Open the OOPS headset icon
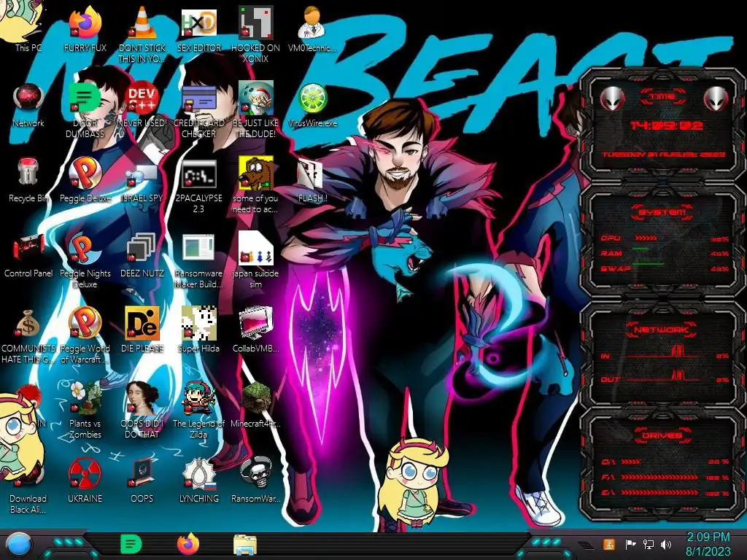The image size is (747, 560). [142, 480]
